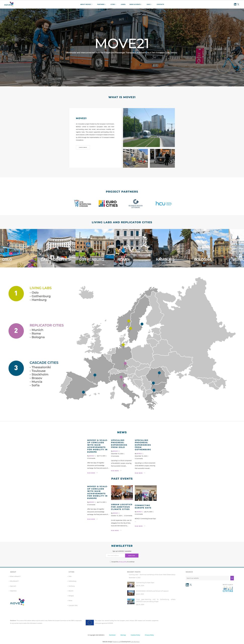Open the Euro Cities partner logo
This screenshot has width=244, height=644.
click(x=108, y=204)
